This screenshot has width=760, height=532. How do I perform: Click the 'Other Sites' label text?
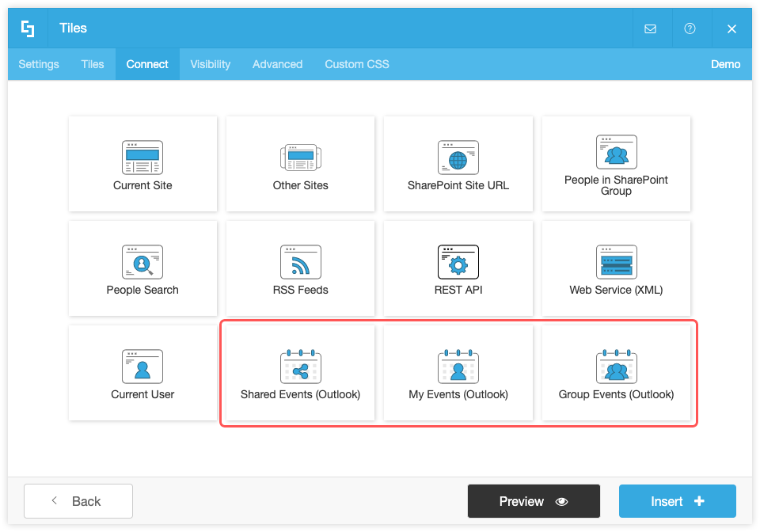click(x=301, y=185)
